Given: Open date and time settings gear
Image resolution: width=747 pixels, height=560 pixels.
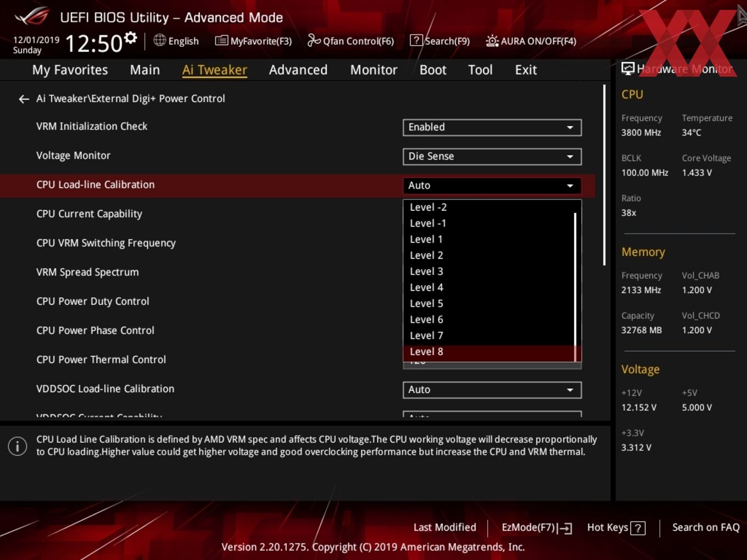Looking at the screenshot, I should (x=130, y=38).
